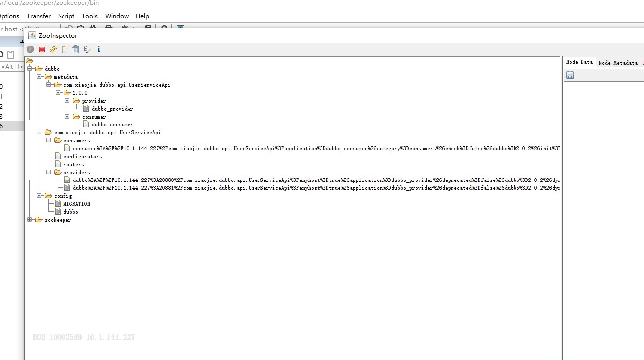The height and width of the screenshot is (360, 644).
Task: Open the Window menu in background window
Action: pos(117,16)
